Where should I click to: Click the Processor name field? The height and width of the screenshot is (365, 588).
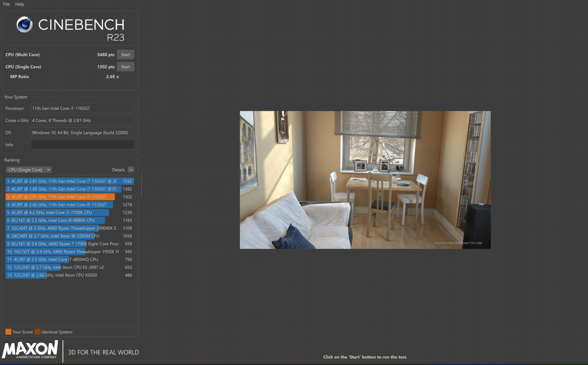point(82,108)
